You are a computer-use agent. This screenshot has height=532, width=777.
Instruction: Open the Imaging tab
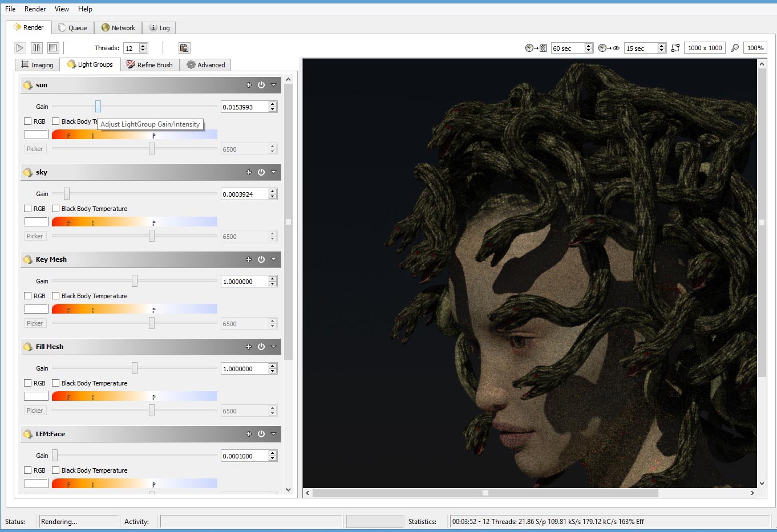[37, 65]
